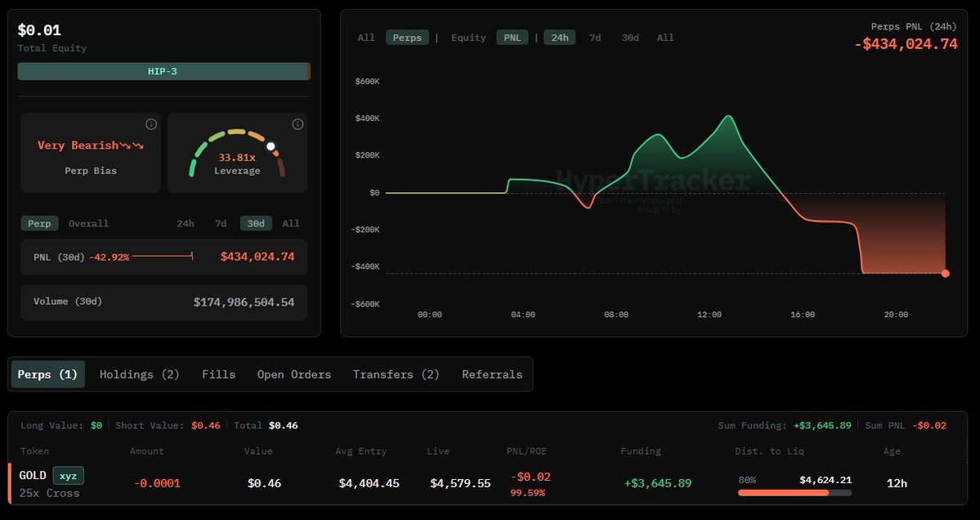The width and height of the screenshot is (980, 520).
Task: Click the xyz badge next to GOLD
Action: point(67,475)
